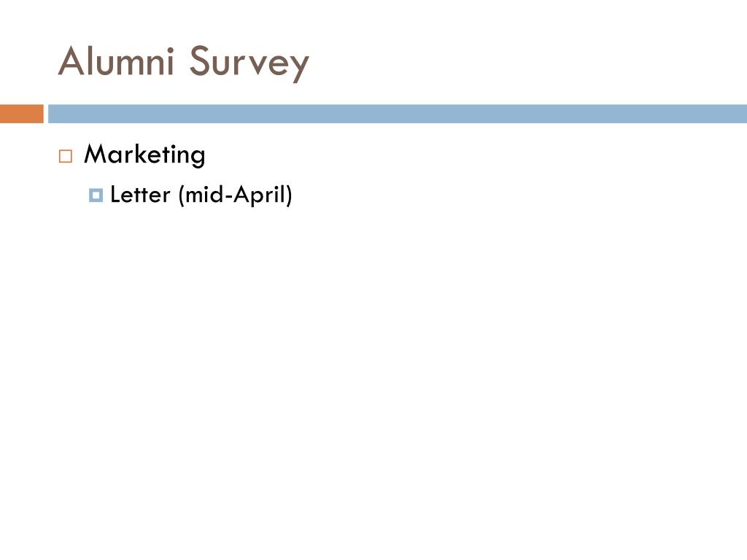Image resolution: width=747 pixels, height=560 pixels.
Task: Click the blue square bullet beside Letter
Action: (x=96, y=195)
